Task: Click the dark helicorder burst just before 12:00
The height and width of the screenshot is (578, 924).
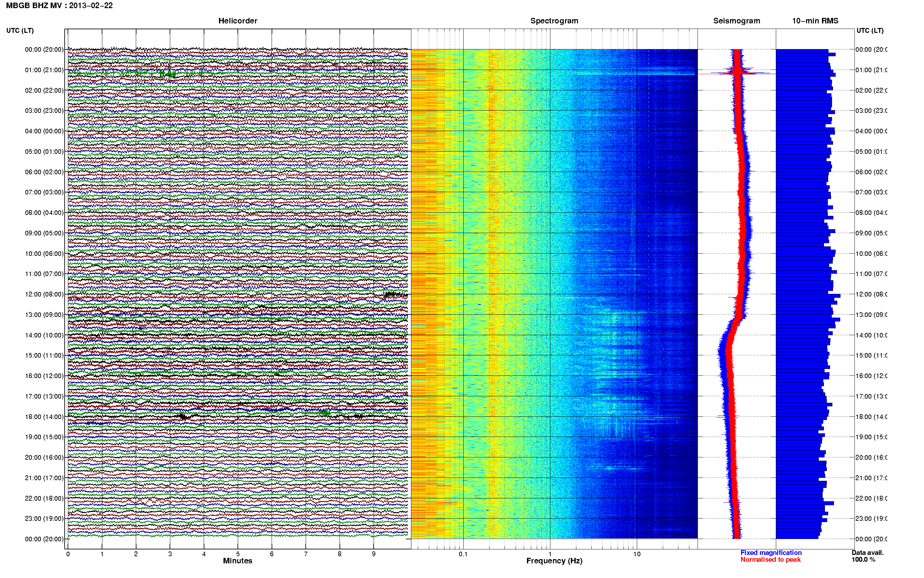Action: click(x=396, y=294)
